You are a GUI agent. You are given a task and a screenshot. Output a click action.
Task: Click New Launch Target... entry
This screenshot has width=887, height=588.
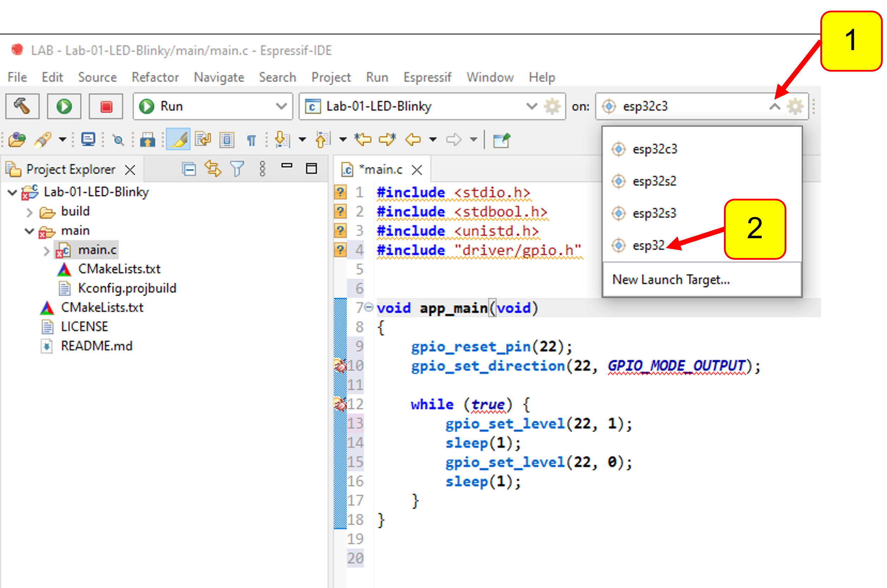pyautogui.click(x=671, y=280)
